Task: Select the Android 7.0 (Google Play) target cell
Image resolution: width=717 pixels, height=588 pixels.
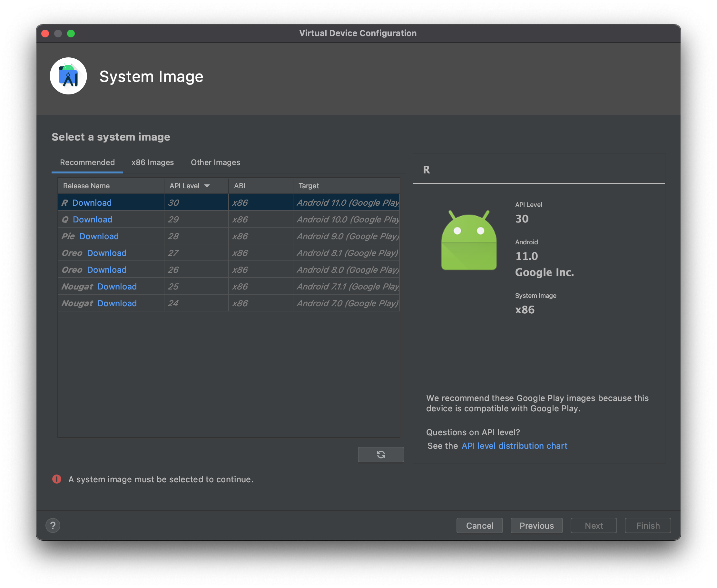Action: [346, 303]
